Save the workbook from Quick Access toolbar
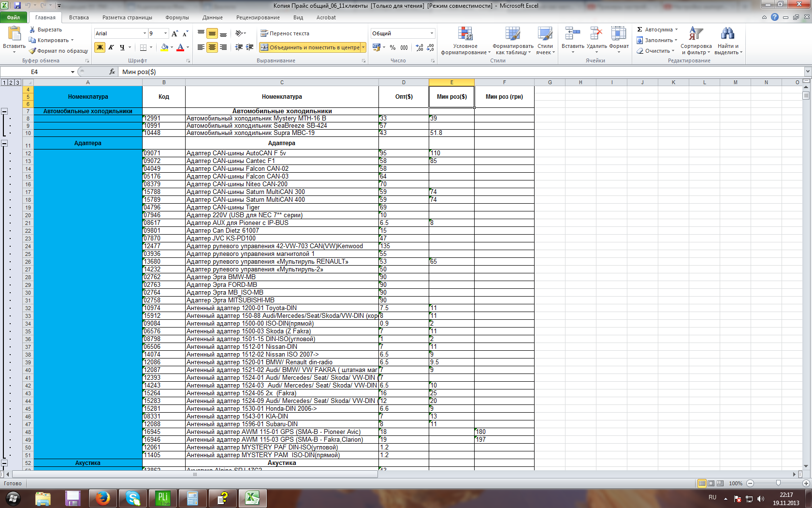Image resolution: width=812 pixels, height=508 pixels. pyautogui.click(x=17, y=5)
